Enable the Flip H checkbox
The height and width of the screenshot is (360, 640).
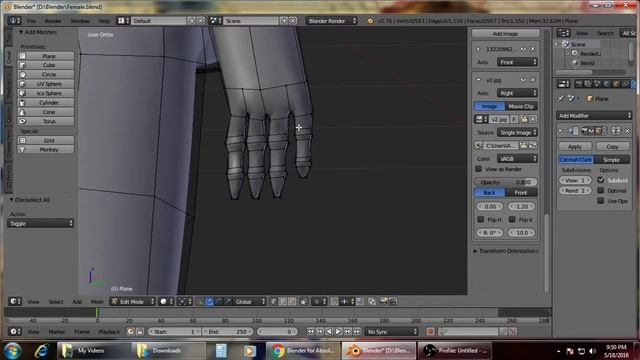tap(481, 220)
